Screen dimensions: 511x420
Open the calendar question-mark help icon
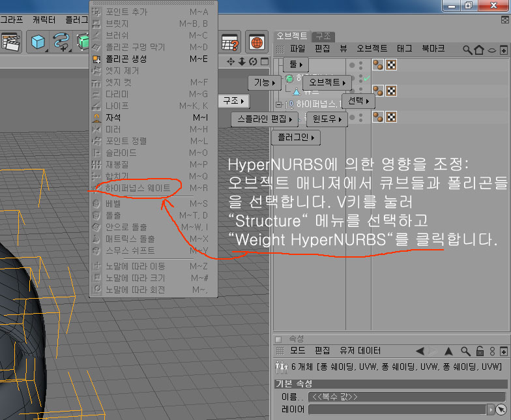(230, 42)
